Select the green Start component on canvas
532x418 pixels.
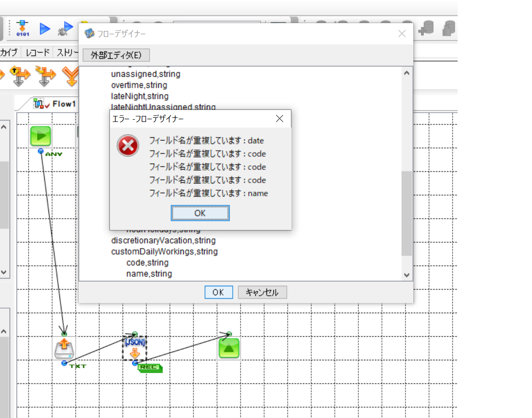point(41,136)
